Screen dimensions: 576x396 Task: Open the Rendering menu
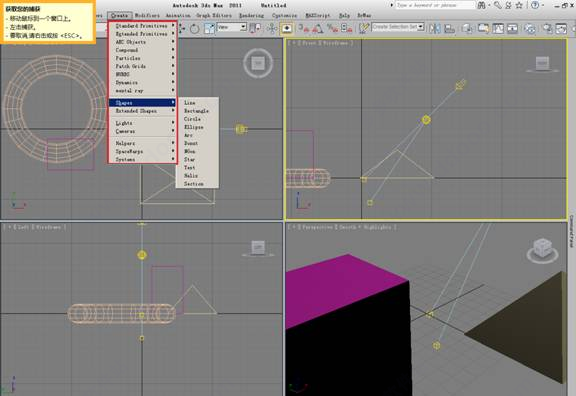(x=252, y=15)
